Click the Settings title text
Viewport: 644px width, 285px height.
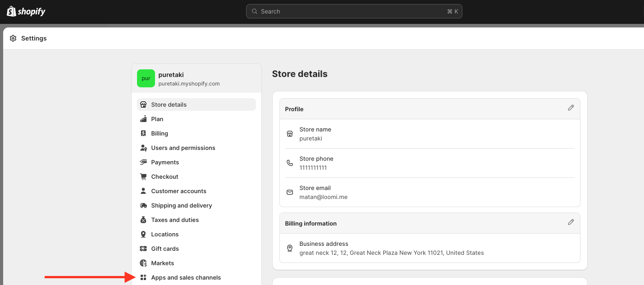click(x=34, y=38)
